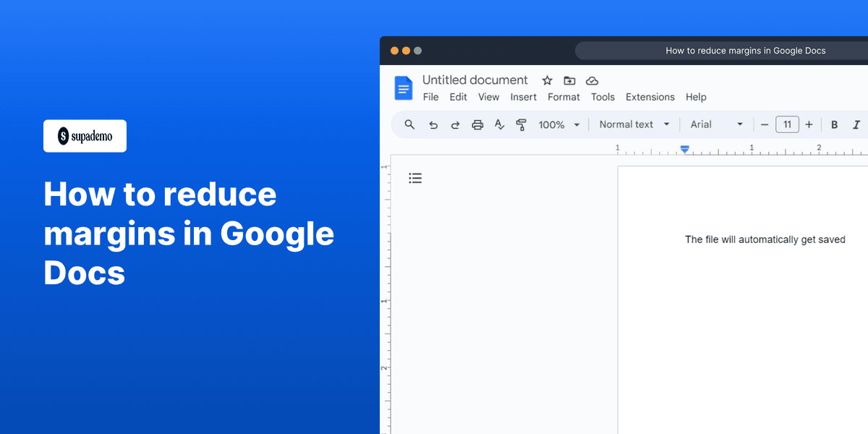This screenshot has width=868, height=434.
Task: Open the Normal text styles dropdown
Action: point(633,124)
